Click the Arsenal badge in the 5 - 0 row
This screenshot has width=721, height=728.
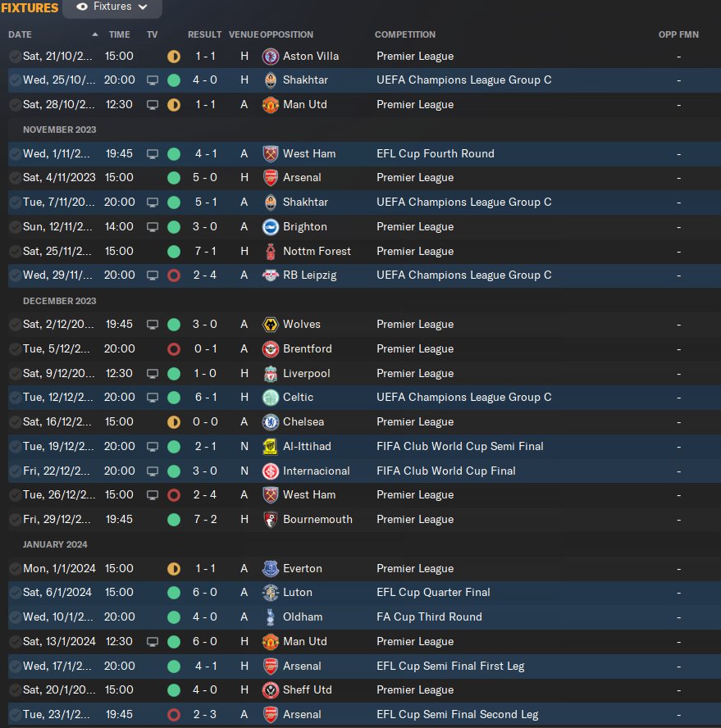(x=271, y=178)
